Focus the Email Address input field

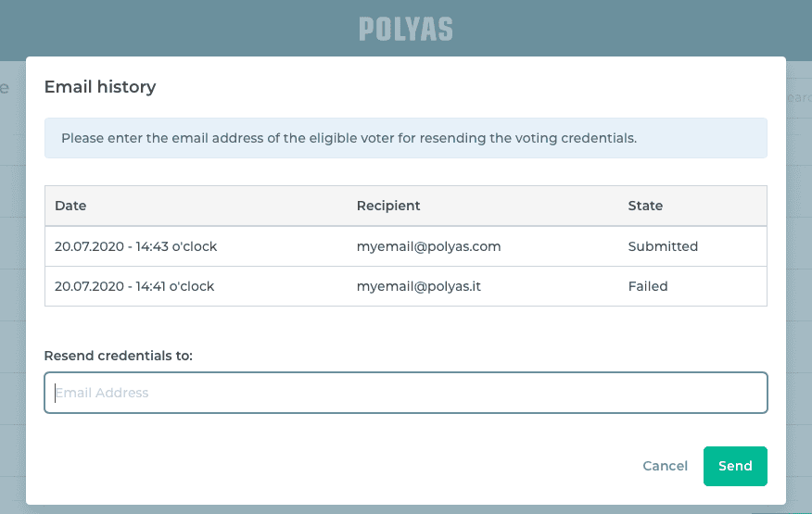[x=406, y=393]
